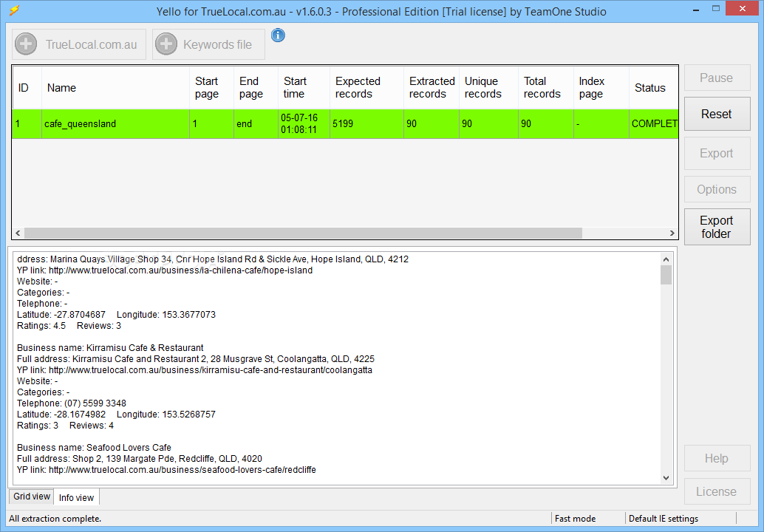This screenshot has width=764, height=532.
Task: Click the Fast mode status bar entry
Action: [575, 519]
